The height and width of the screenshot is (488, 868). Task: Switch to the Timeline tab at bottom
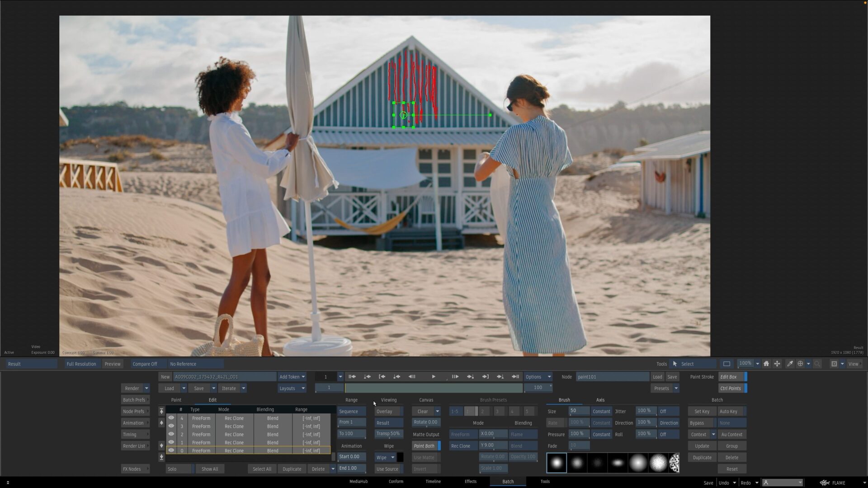433,481
